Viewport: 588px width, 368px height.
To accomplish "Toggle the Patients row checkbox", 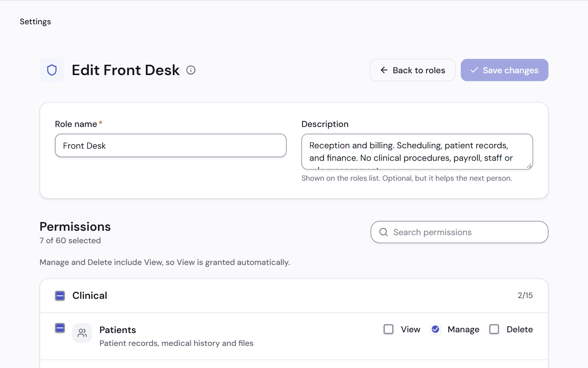I will [x=60, y=328].
